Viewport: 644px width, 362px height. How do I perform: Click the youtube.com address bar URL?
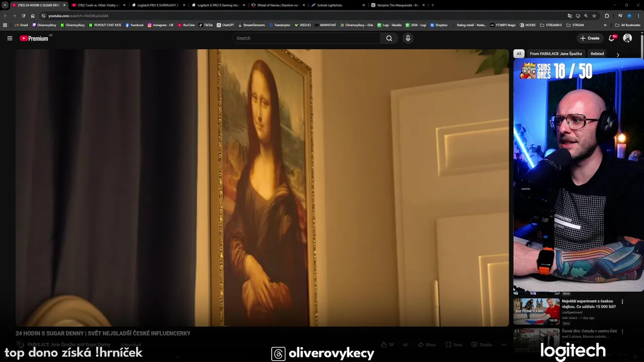tap(78, 16)
